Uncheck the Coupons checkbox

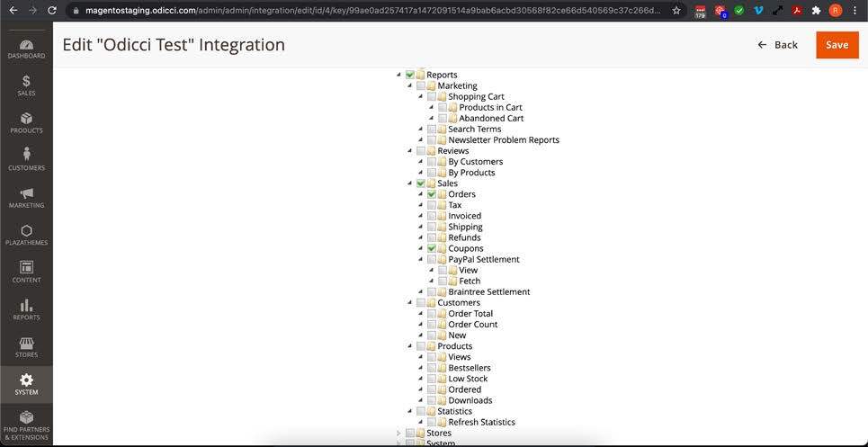click(432, 248)
